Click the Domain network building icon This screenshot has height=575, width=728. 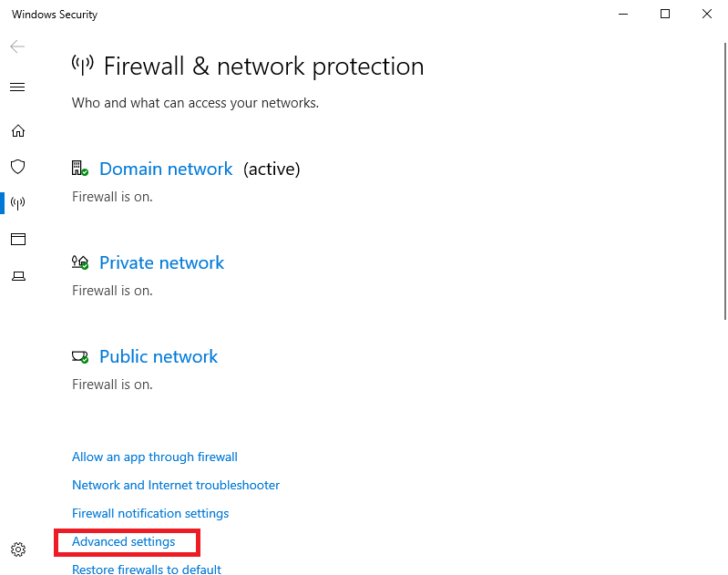[80, 169]
